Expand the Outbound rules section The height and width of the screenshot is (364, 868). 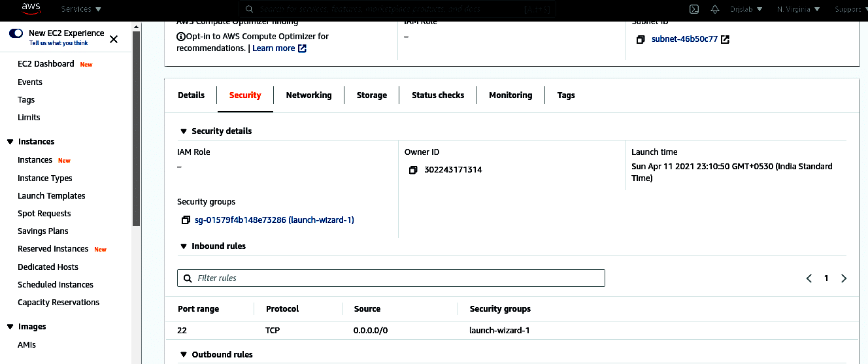pos(183,355)
